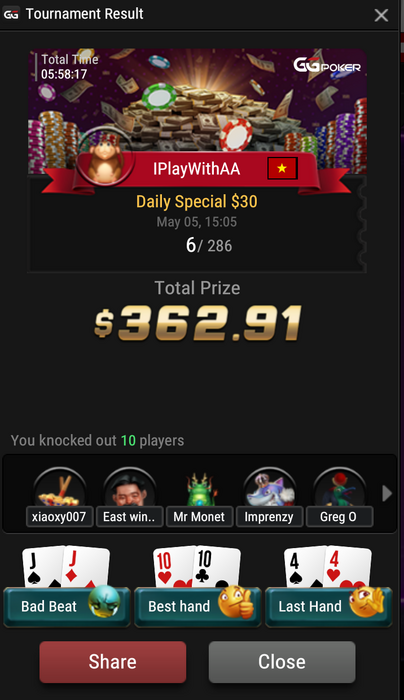Select East win.. player avatar
The width and height of the screenshot is (404, 700).
129,487
